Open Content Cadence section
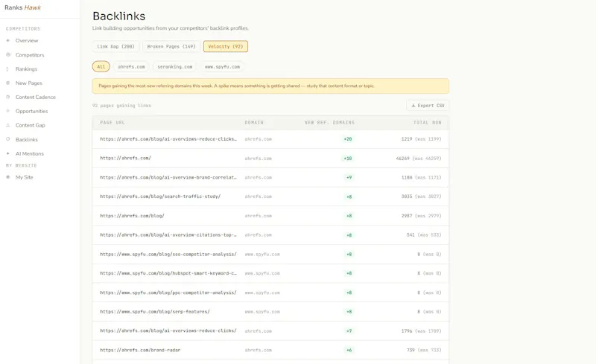The image size is (596, 364). click(x=35, y=98)
